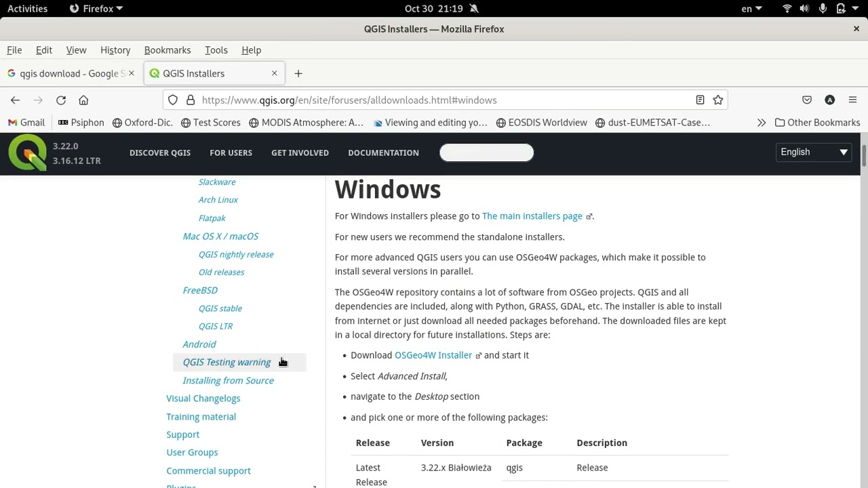This screenshot has width=868, height=488.
Task: Open the Firefox app menu in top bar
Action: (x=96, y=9)
